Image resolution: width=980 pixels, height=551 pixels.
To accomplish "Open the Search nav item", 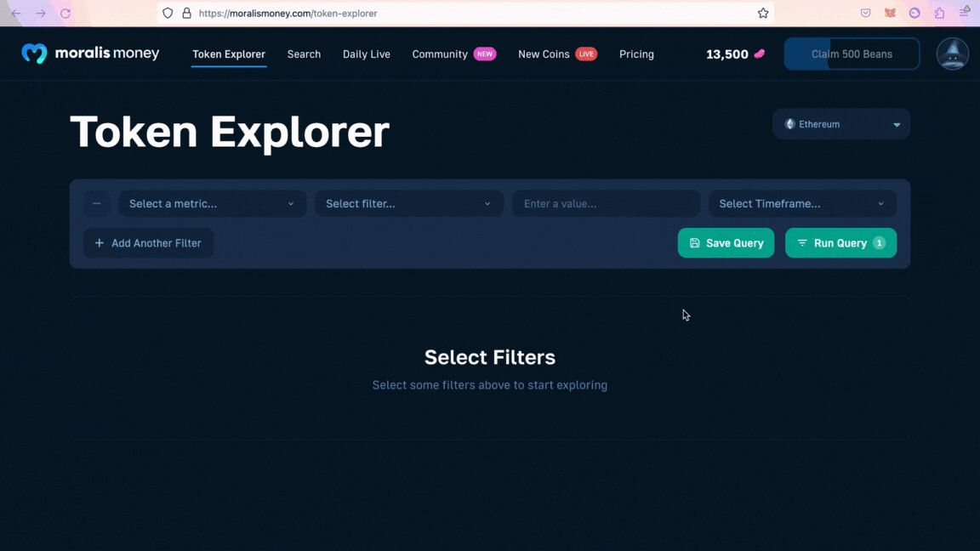I will pos(304,54).
